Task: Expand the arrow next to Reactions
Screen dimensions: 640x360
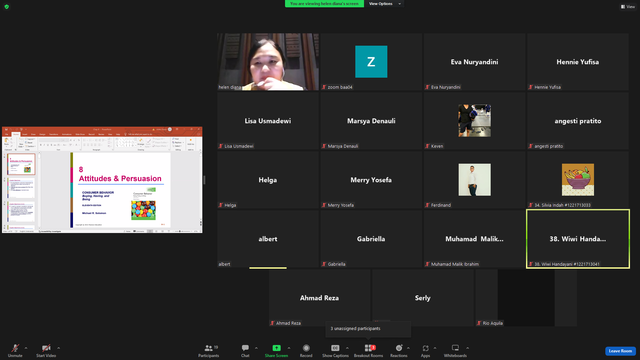Action: (408, 348)
